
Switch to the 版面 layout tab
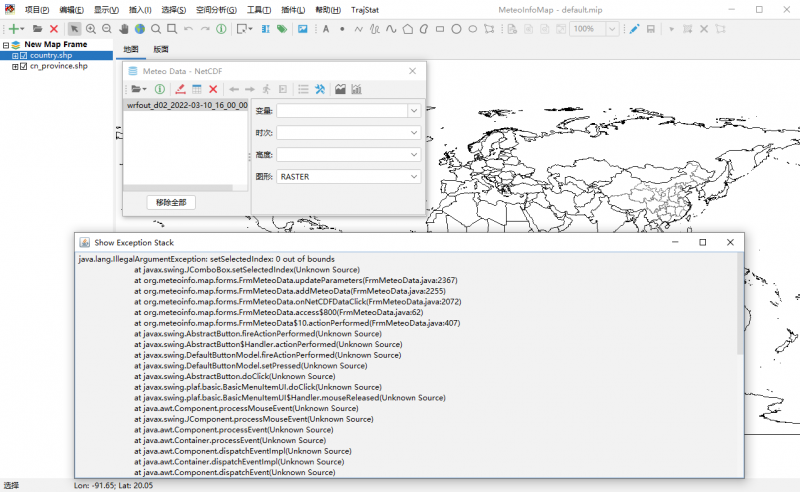[x=161, y=49]
